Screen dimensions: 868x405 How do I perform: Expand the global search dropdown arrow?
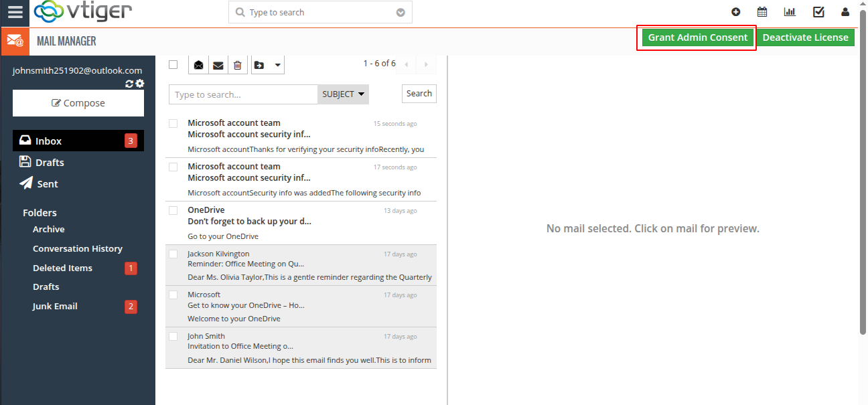(x=401, y=13)
